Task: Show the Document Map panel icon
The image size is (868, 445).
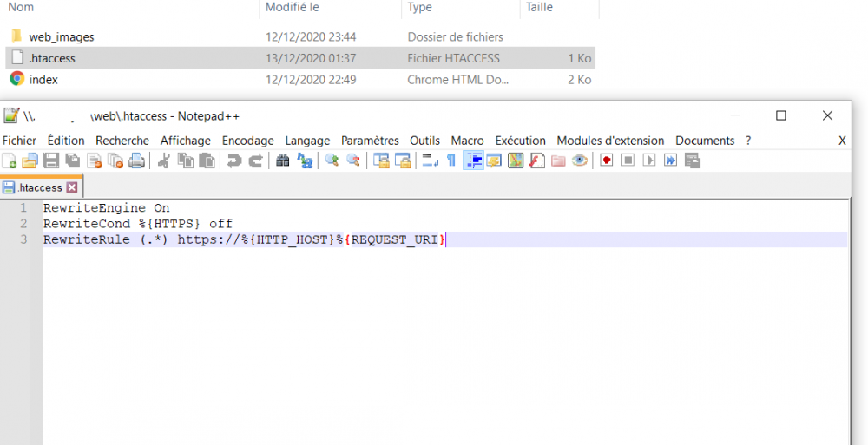Action: [516, 161]
